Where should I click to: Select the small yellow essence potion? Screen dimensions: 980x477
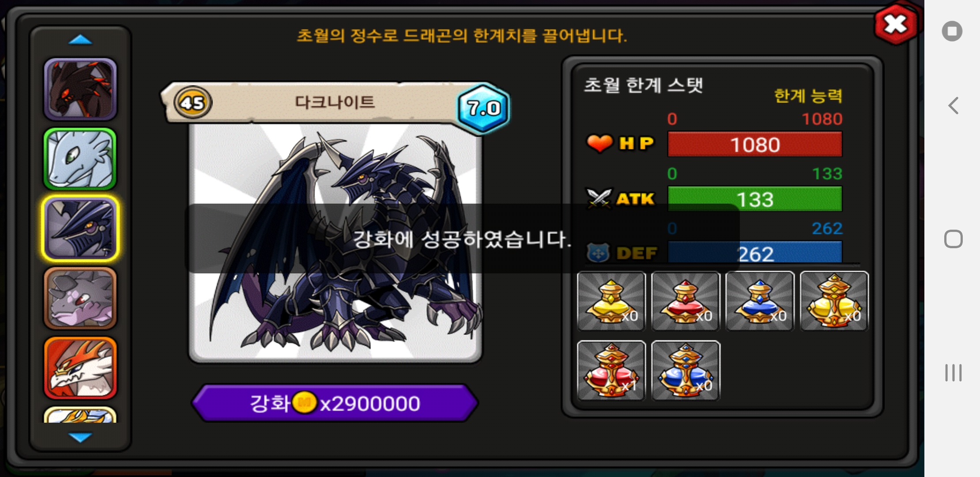point(611,301)
